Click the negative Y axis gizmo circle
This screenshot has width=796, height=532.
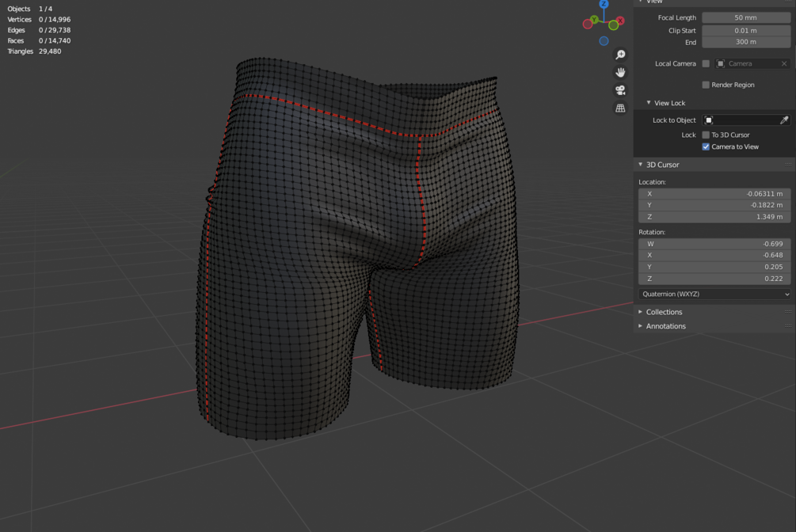(x=613, y=25)
